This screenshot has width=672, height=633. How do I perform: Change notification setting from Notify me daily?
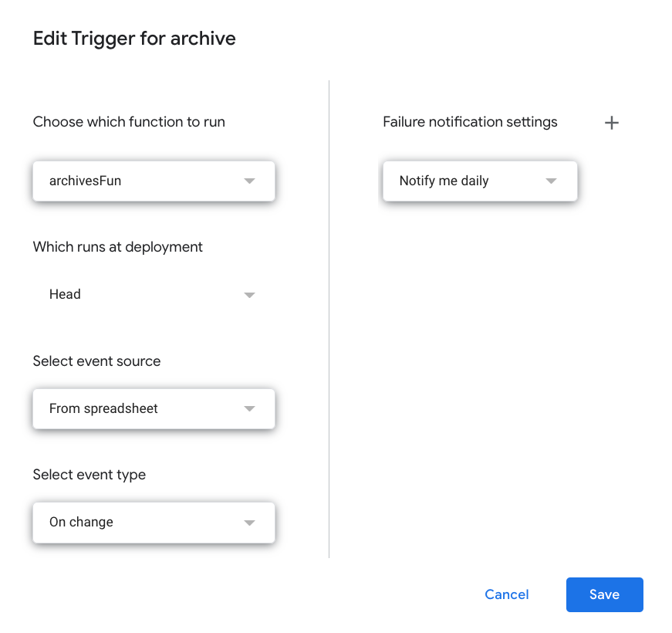coord(480,181)
